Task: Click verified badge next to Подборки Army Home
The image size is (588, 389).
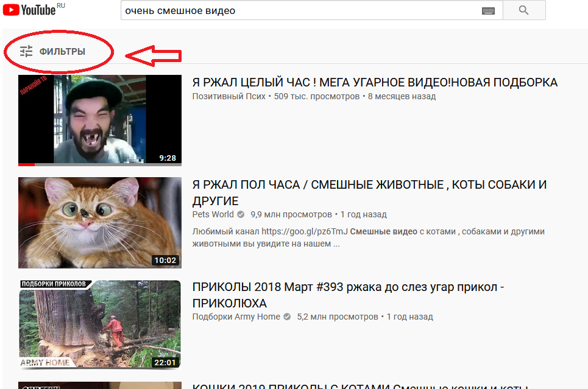Action: (287, 317)
